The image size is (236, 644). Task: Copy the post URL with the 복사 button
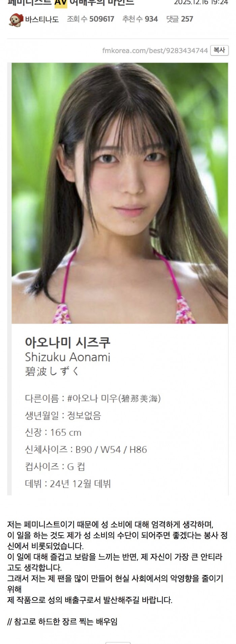pyautogui.click(x=219, y=50)
